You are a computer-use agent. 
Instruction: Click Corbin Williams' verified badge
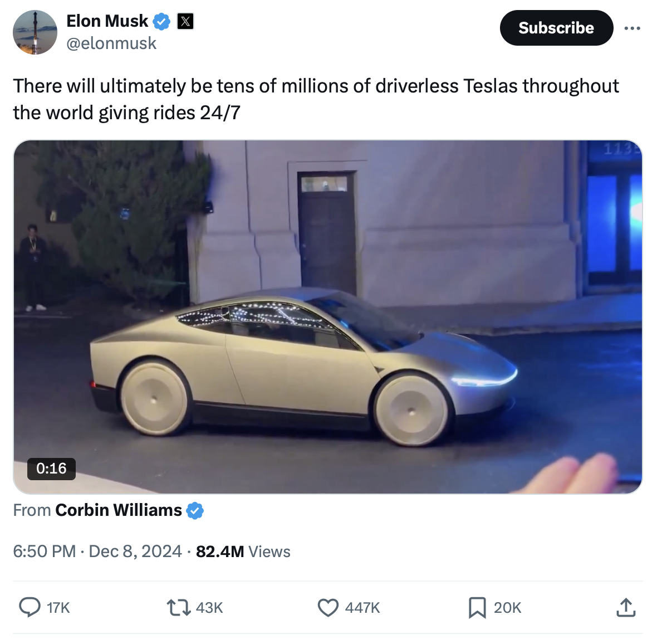tap(195, 511)
